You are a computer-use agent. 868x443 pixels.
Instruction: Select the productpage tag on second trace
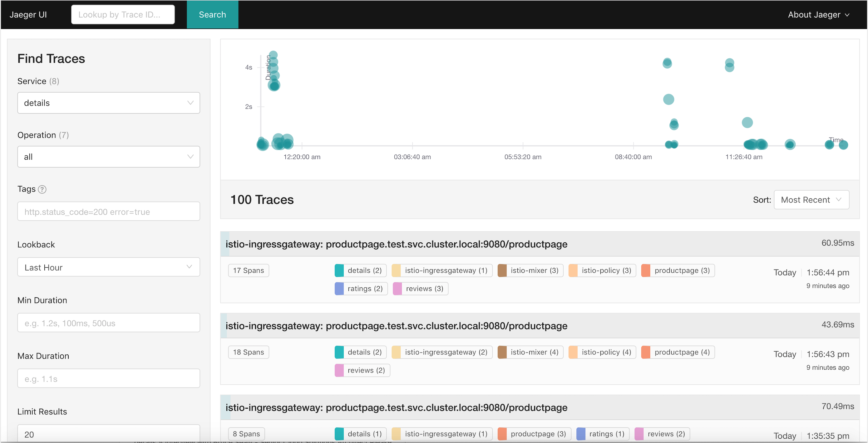coord(677,352)
